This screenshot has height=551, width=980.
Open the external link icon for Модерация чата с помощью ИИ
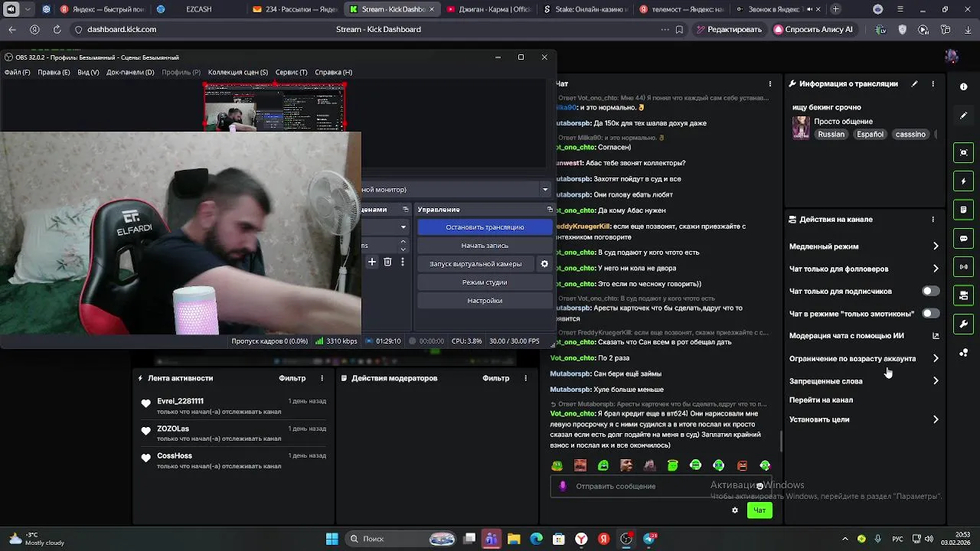coord(936,335)
